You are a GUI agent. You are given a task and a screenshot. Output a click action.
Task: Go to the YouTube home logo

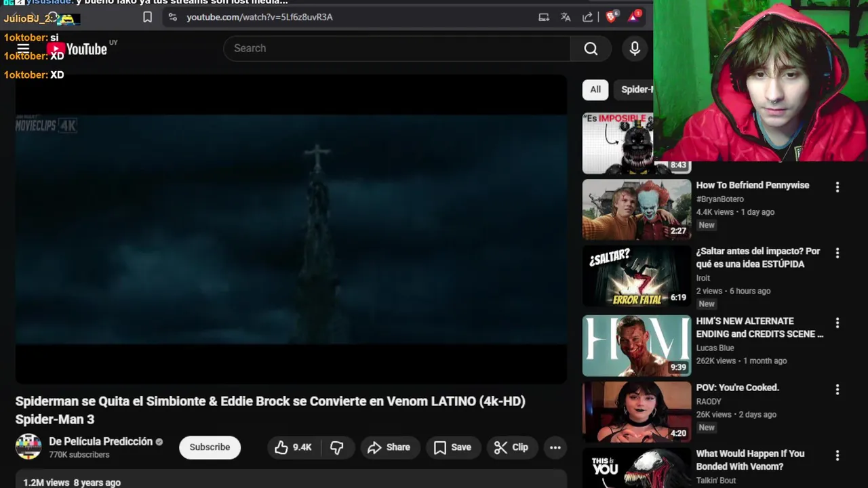click(77, 49)
